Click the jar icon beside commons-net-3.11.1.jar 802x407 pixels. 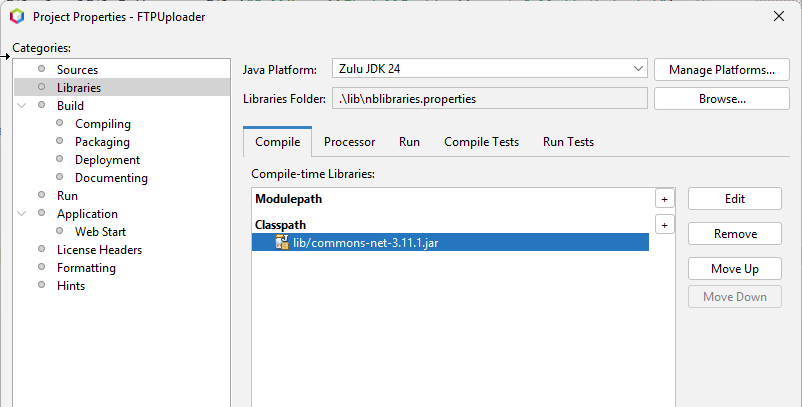[282, 243]
